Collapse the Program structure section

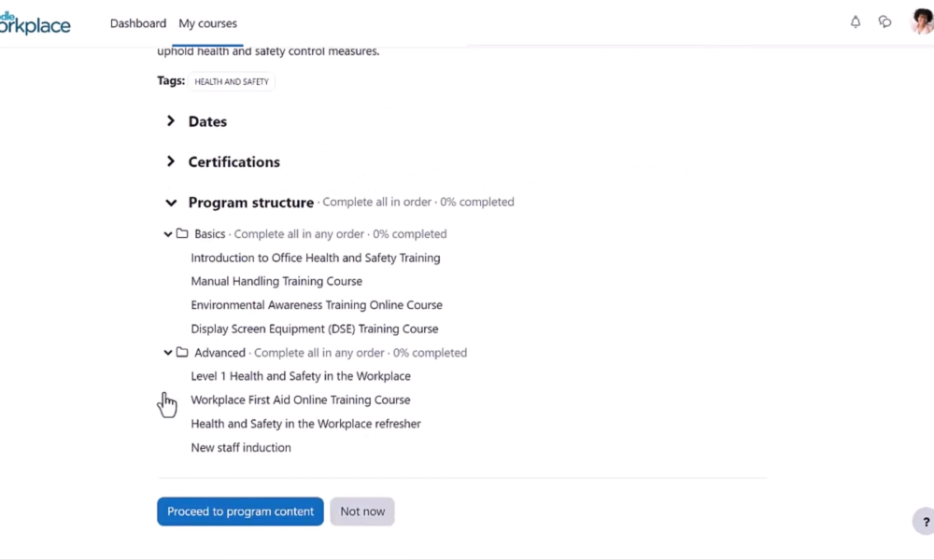(171, 203)
